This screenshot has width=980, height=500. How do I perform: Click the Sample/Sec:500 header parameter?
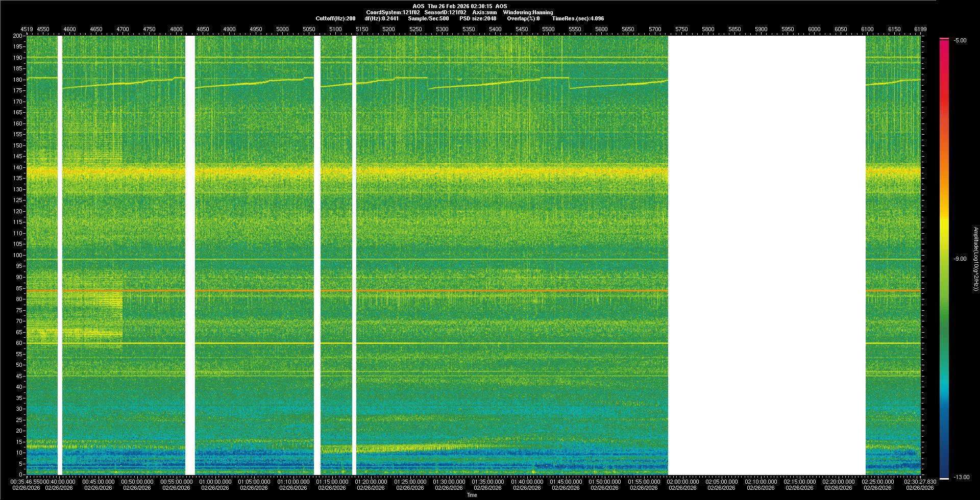click(x=428, y=18)
